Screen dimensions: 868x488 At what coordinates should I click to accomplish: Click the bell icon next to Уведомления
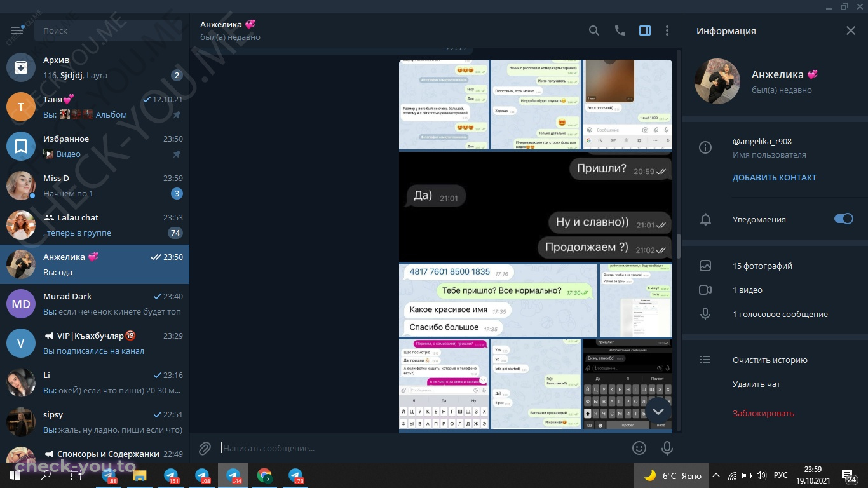point(705,219)
